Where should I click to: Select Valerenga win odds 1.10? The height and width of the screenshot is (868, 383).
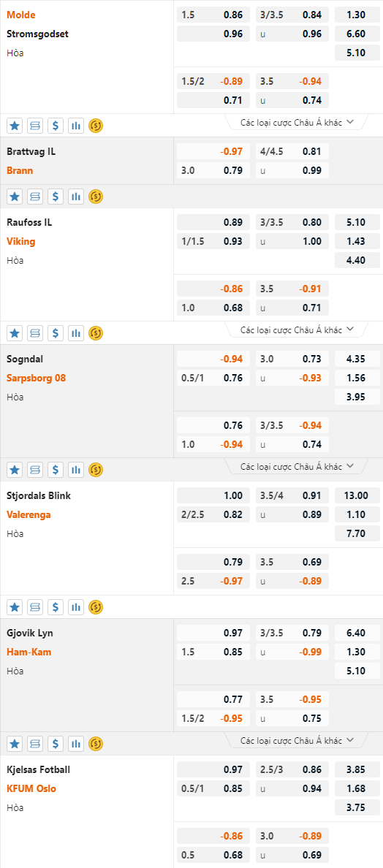click(357, 514)
